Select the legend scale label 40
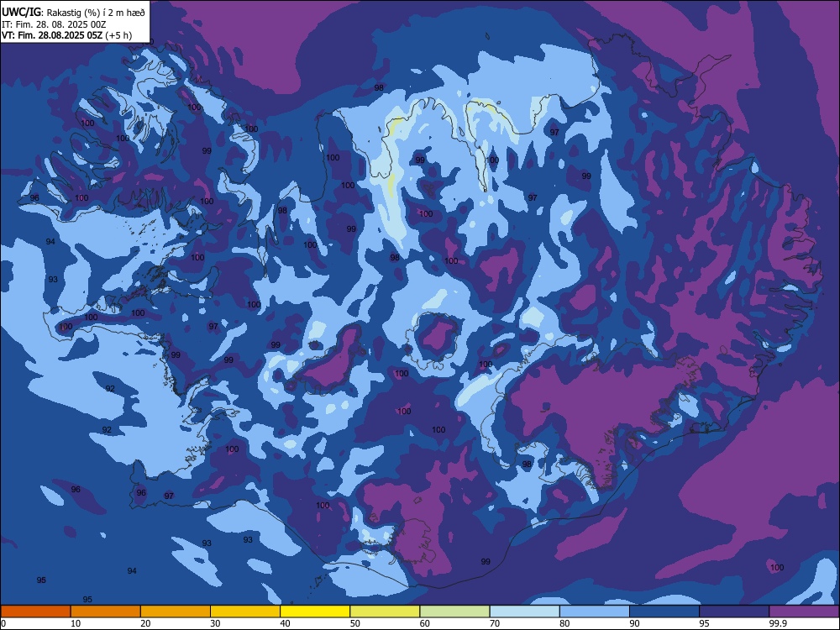 (285, 623)
